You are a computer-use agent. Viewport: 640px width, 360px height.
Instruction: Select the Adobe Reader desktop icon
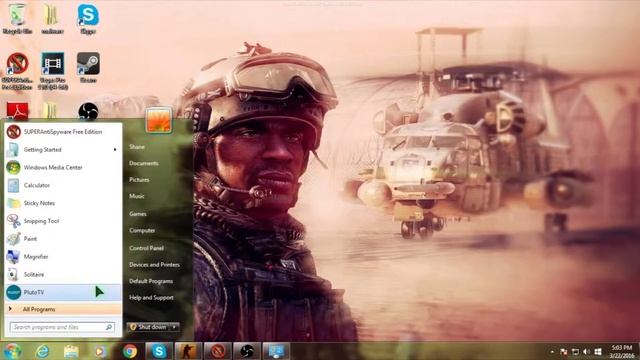17,111
